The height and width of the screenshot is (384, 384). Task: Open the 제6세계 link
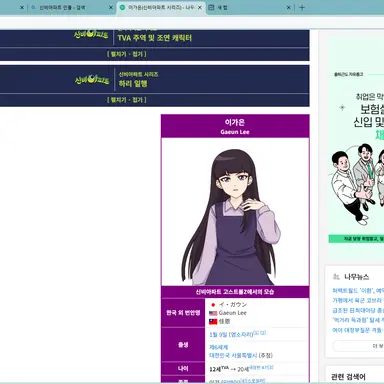[x=219, y=347]
